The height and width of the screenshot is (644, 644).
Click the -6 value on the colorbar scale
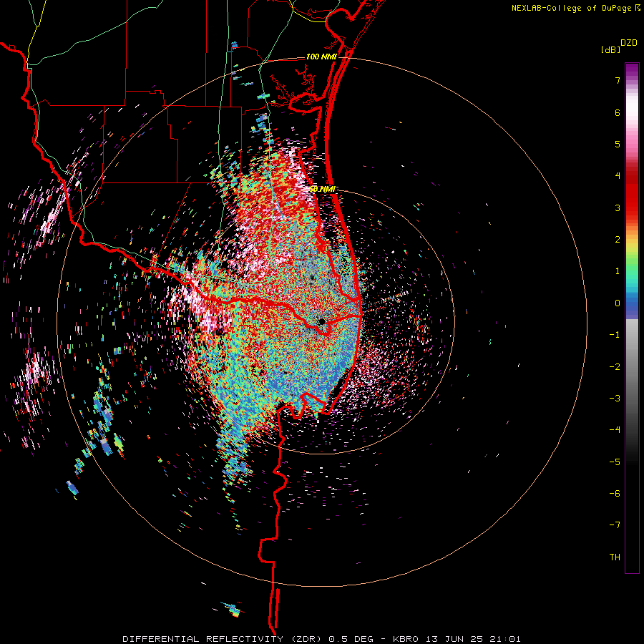tap(615, 494)
